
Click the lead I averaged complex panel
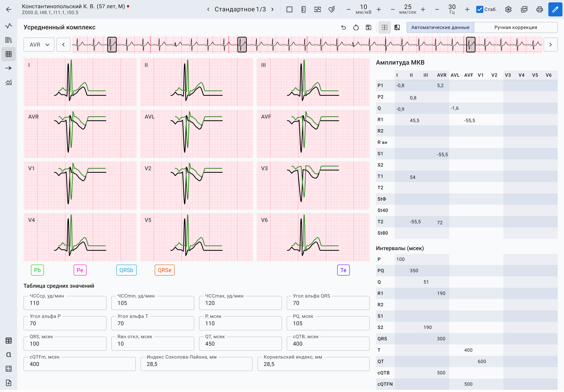pos(80,82)
